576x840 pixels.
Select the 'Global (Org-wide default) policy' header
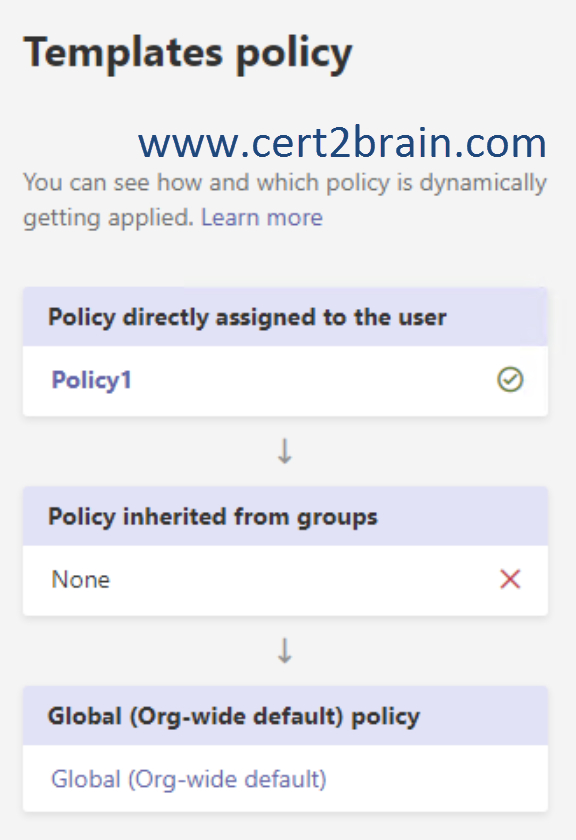click(x=285, y=716)
